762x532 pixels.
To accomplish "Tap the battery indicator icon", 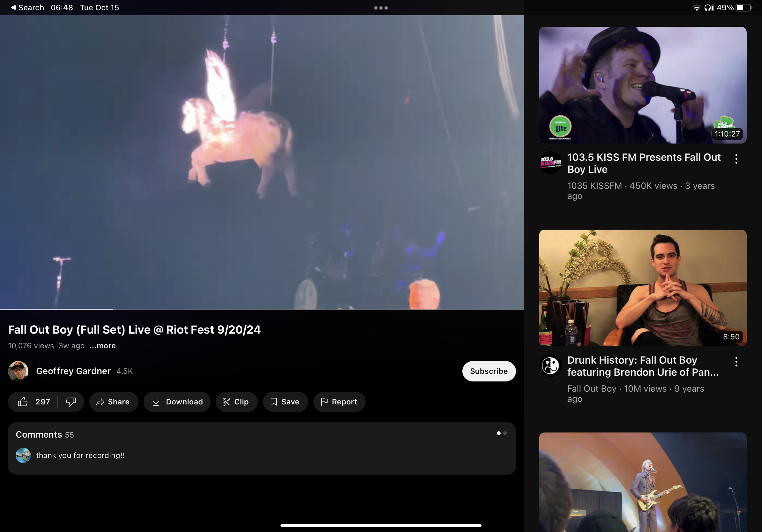I will 744,8.
